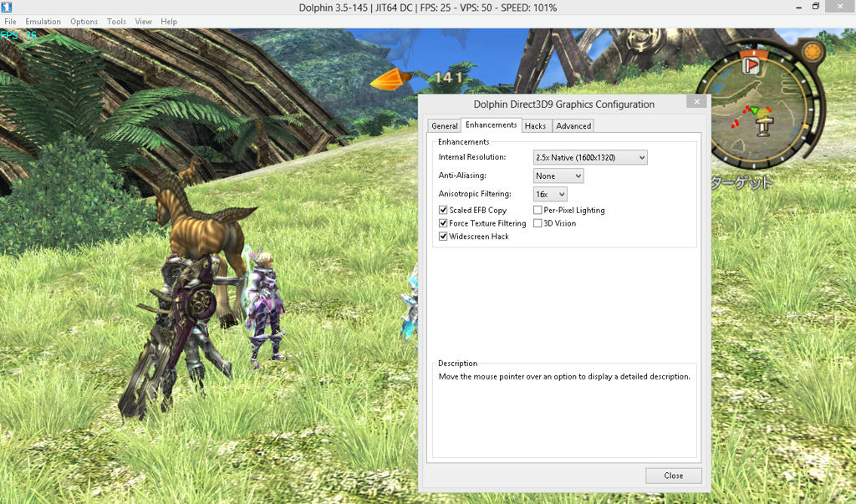Screen dimensions: 856x504
Task: Minimize the Dolphin main window
Action: 798,7
